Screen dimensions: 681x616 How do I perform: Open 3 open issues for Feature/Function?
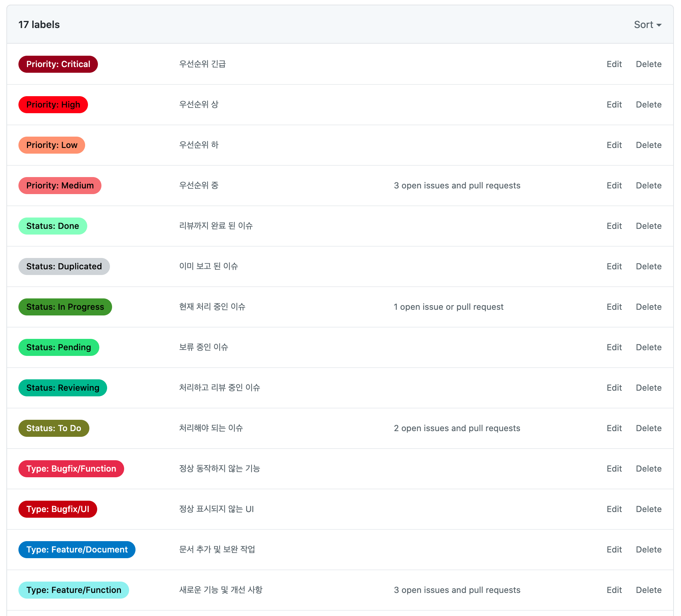coord(457,590)
